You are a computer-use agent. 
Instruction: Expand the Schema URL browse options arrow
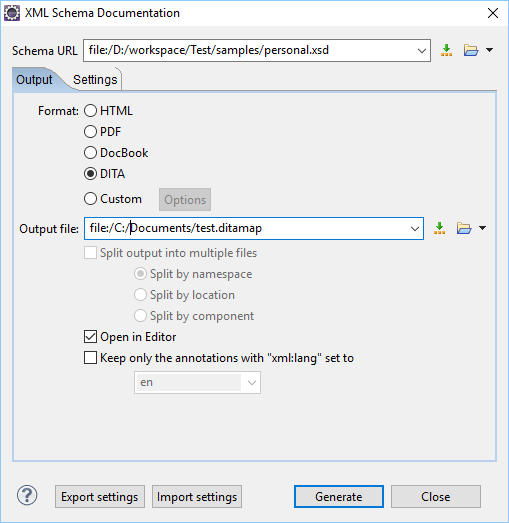[x=489, y=50]
